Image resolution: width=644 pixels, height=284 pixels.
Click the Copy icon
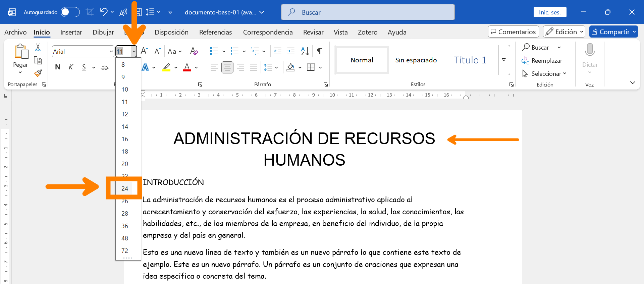(38, 60)
